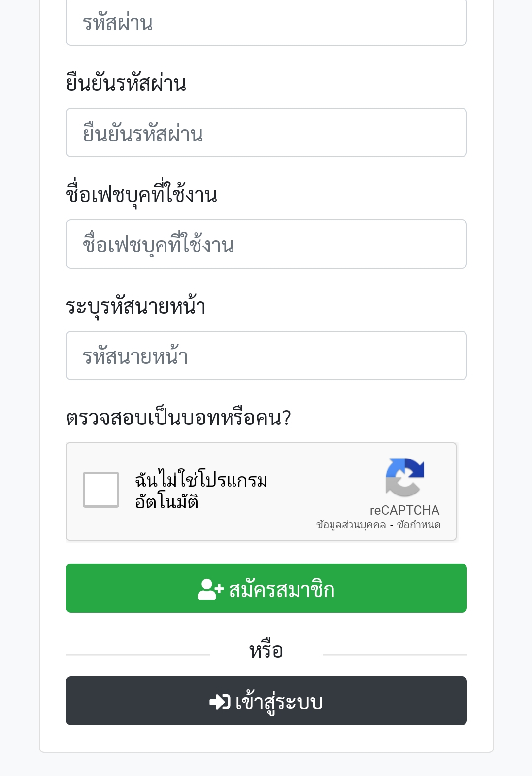
Task: Click the 'ฉันไม่ใช่โปรแกรมอัตโนมัติ' captcha label text
Action: tap(201, 491)
